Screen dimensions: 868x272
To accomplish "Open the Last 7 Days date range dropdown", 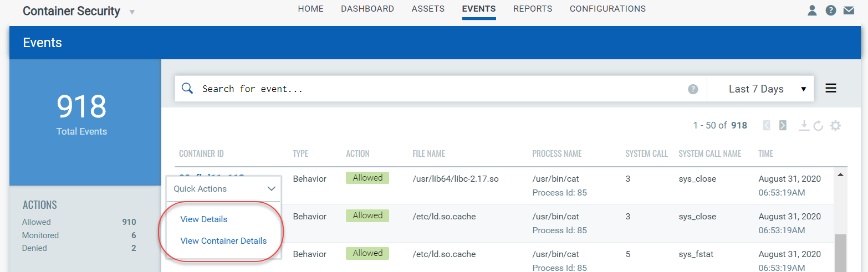I will tap(760, 89).
